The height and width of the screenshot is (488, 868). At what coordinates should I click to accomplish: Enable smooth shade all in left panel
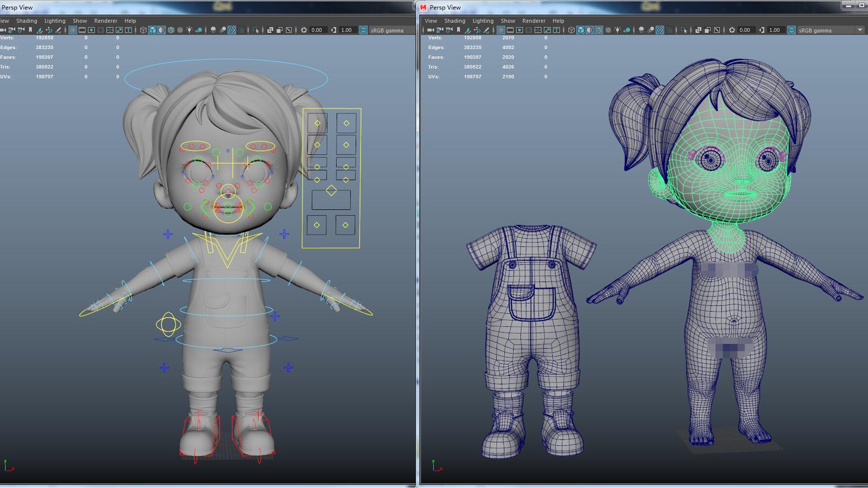pos(152,30)
